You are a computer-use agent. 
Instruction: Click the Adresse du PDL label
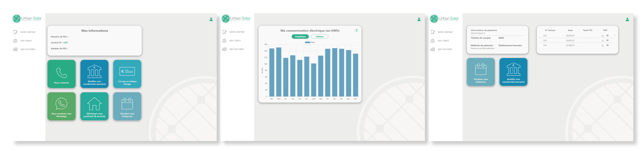(x=59, y=48)
